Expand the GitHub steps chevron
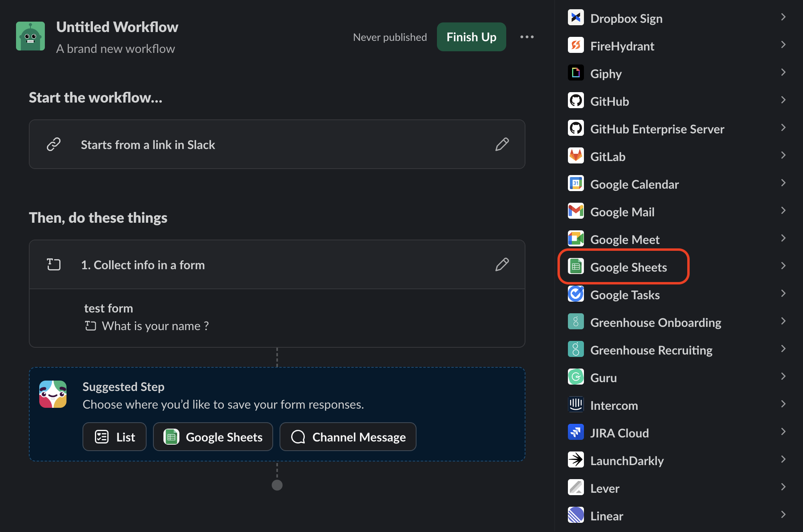 [783, 100]
